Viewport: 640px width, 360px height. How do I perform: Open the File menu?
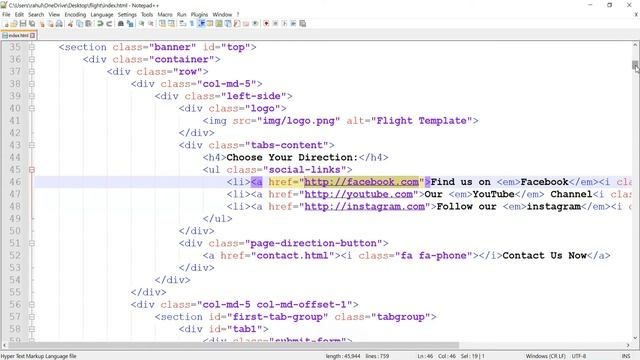click(x=6, y=14)
